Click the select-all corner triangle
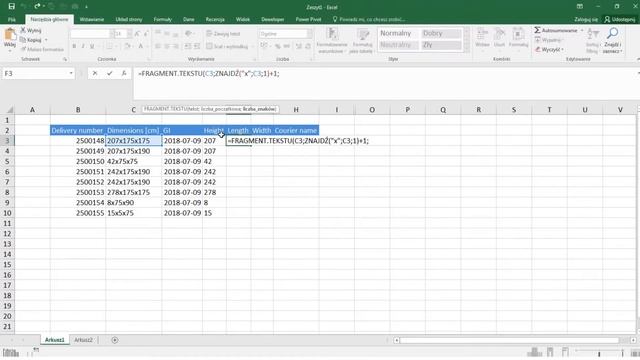The height and width of the screenshot is (360, 640). 10,110
